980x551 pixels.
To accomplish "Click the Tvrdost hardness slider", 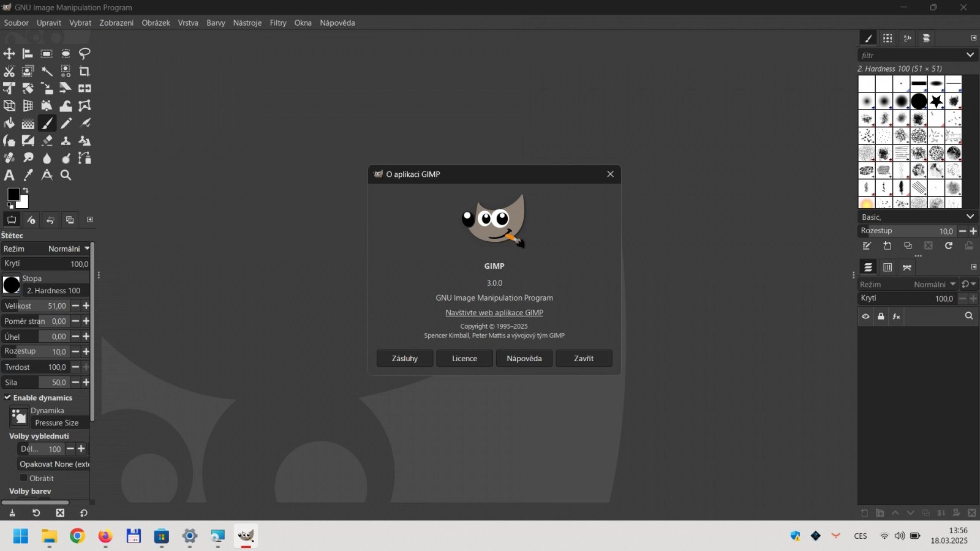I will pyautogui.click(x=36, y=367).
